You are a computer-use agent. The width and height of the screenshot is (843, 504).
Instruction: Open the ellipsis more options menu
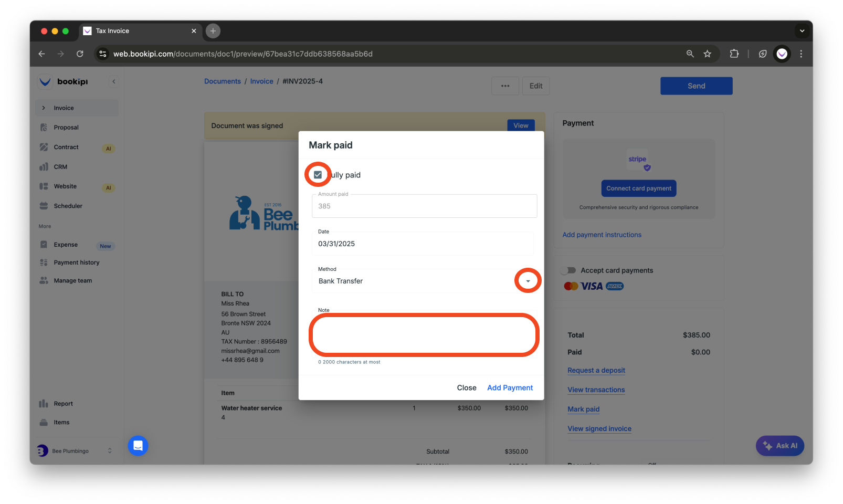[x=504, y=86]
